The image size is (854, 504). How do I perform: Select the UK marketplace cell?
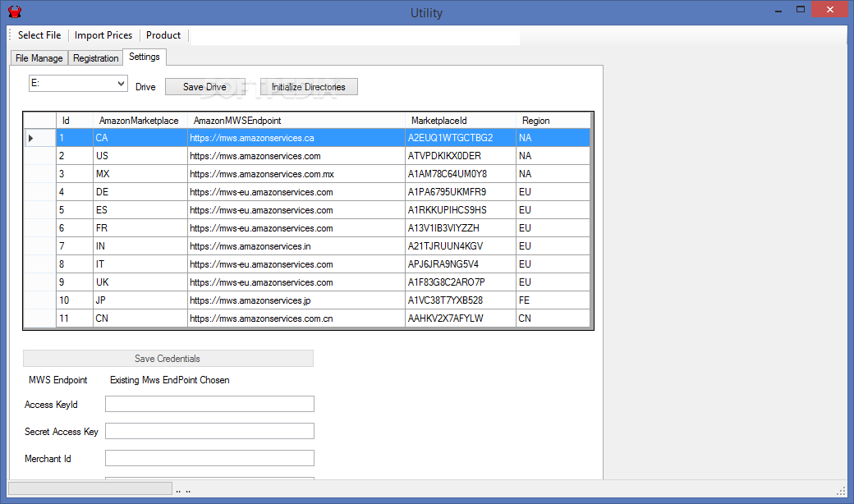click(x=140, y=282)
